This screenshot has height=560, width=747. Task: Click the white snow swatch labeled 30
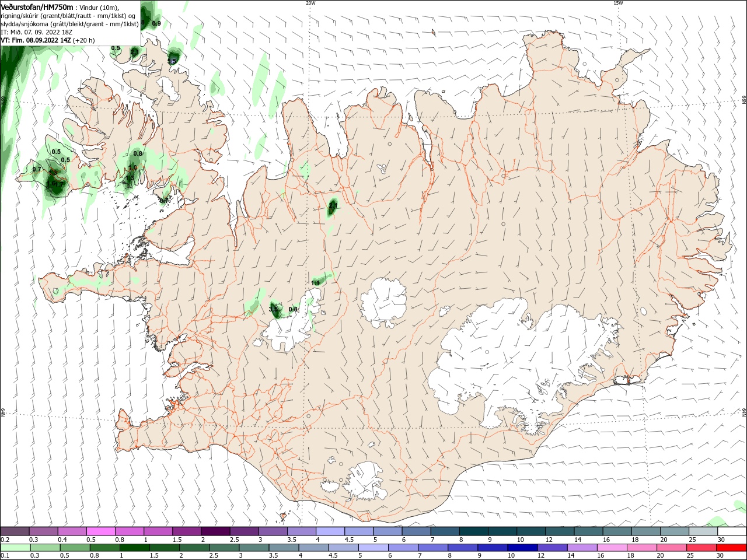[x=732, y=531]
